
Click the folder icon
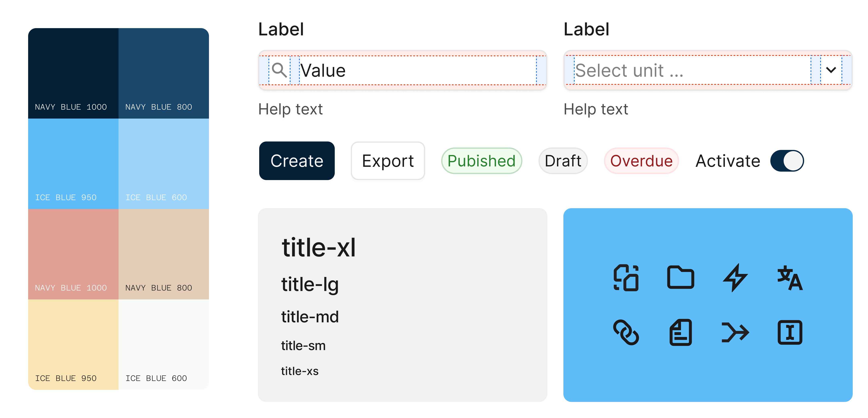click(680, 278)
